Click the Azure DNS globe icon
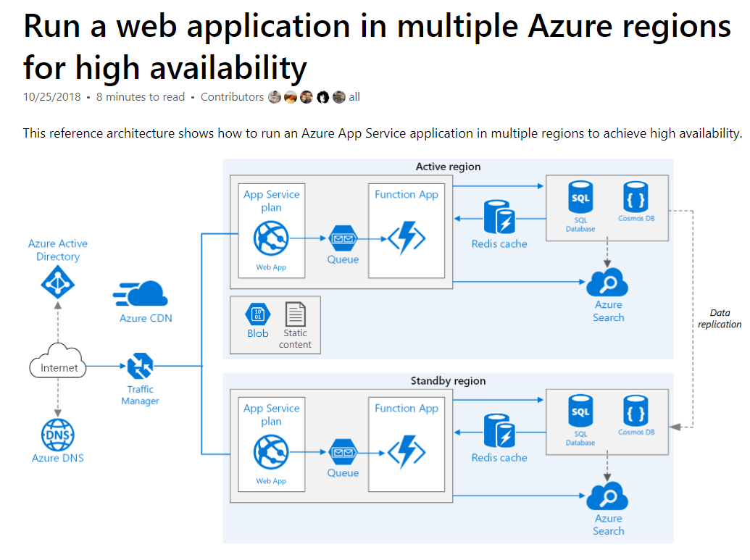Image resolution: width=750 pixels, height=560 pixels. 58,434
